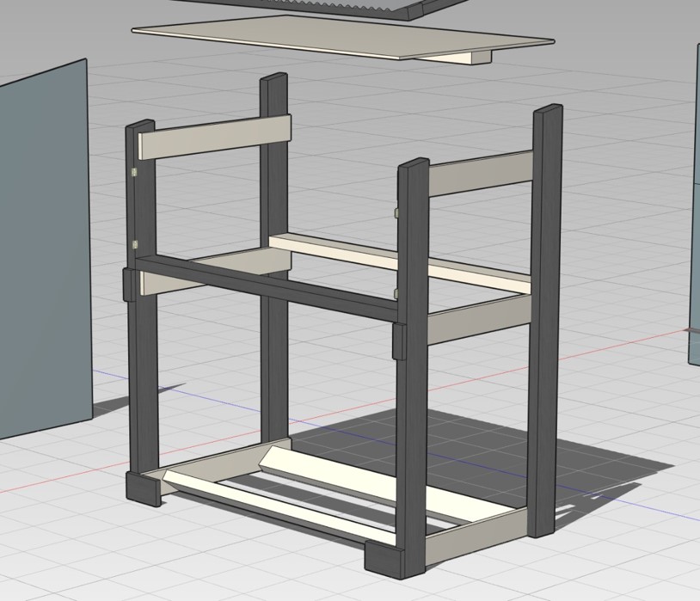The height and width of the screenshot is (601, 700).
Task: Select the front-right foot block
Action: [x=395, y=559]
